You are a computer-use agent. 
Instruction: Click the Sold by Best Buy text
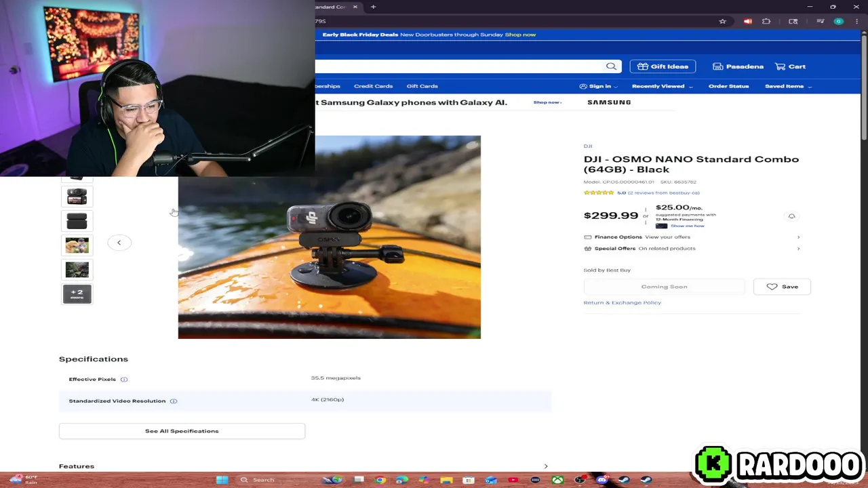coord(607,270)
